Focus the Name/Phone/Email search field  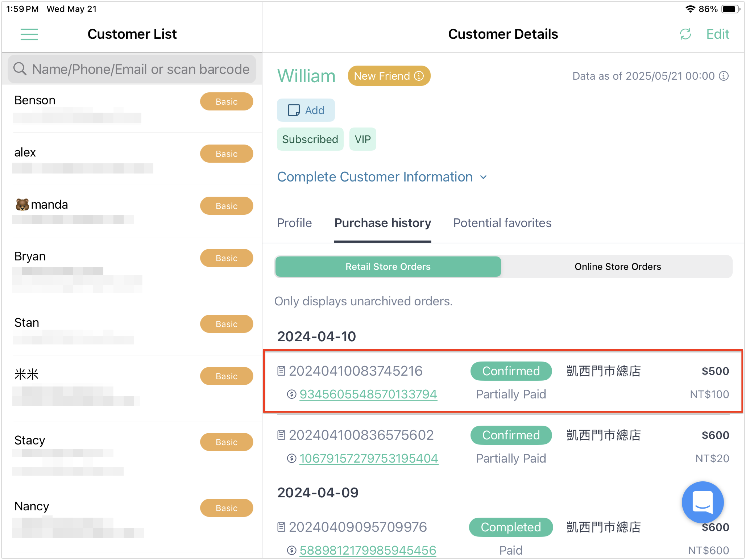pyautogui.click(x=132, y=69)
